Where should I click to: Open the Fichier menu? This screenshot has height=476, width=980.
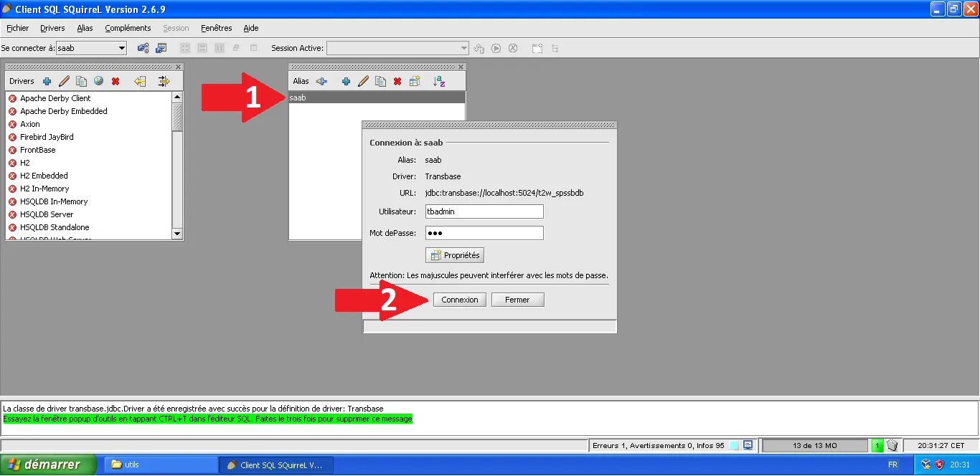click(17, 28)
